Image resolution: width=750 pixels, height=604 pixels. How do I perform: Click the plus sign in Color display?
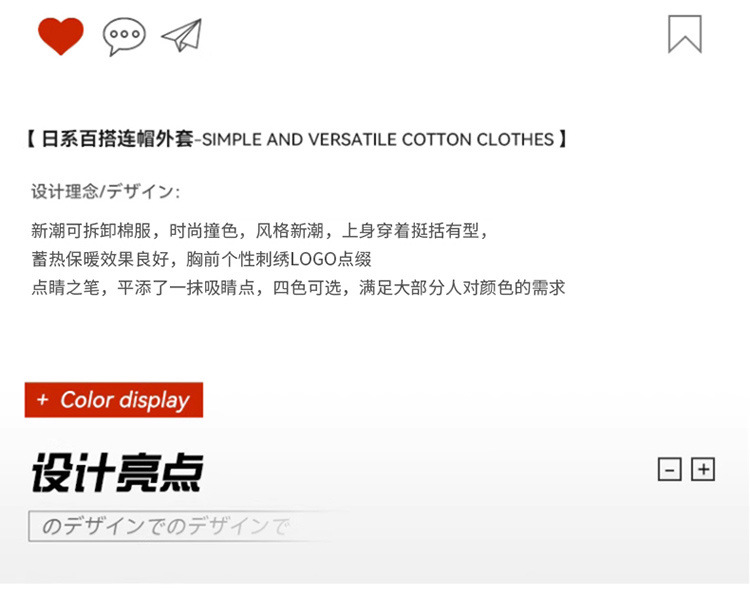43,399
